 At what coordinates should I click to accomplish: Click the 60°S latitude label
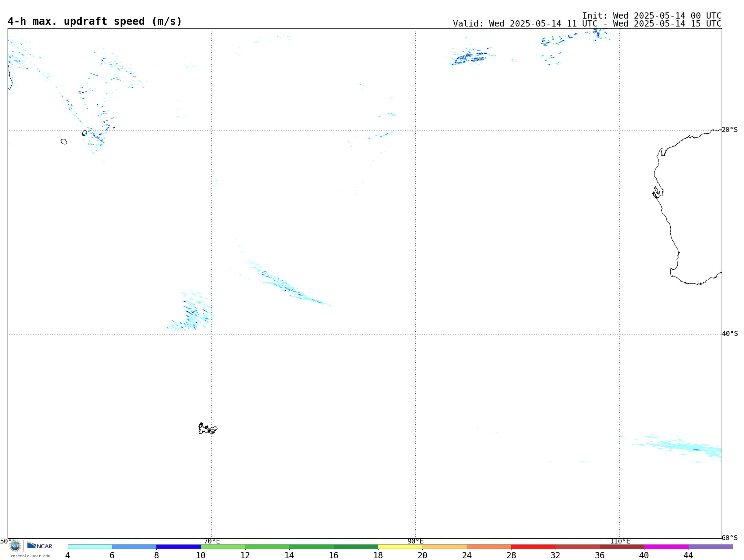click(730, 537)
